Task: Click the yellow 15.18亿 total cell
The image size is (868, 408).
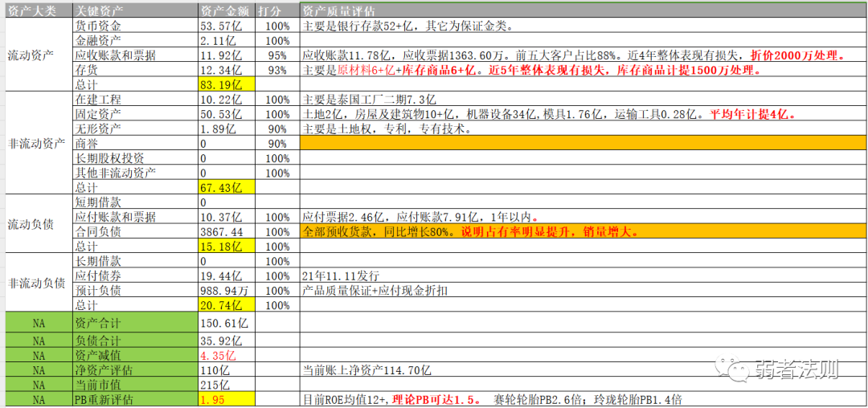Action: pyautogui.click(x=227, y=246)
